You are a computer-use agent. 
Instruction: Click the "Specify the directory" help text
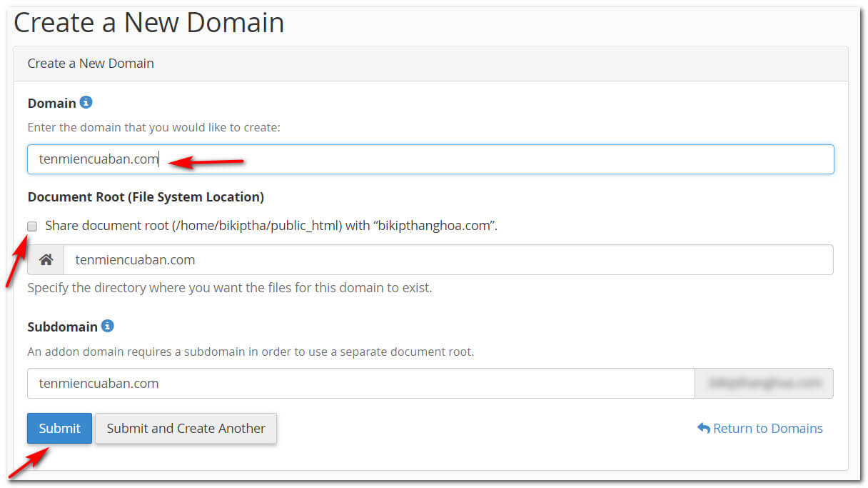(229, 289)
